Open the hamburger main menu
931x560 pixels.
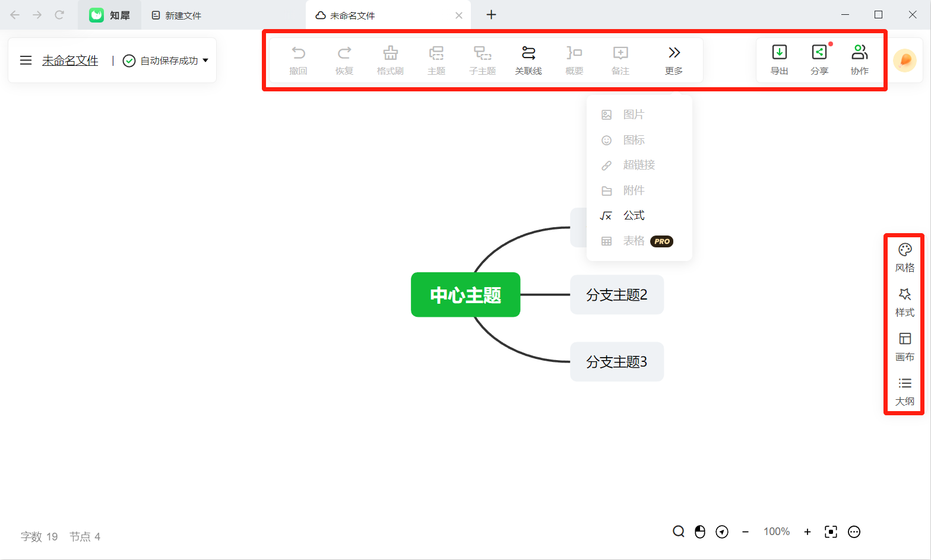26,61
